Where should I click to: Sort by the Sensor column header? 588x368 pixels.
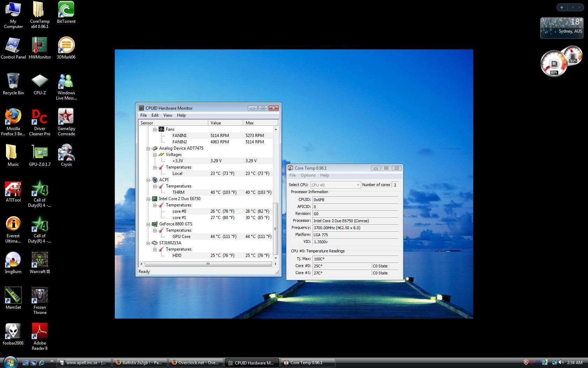[x=147, y=123]
